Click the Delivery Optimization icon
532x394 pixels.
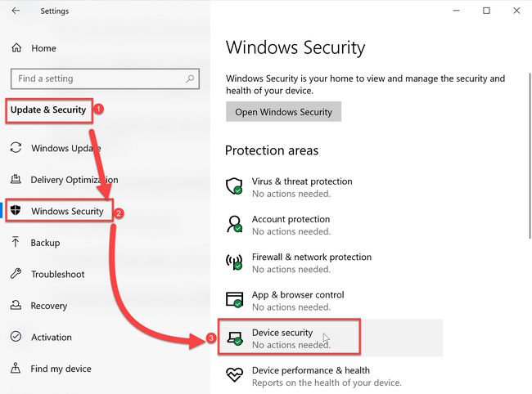(x=16, y=180)
